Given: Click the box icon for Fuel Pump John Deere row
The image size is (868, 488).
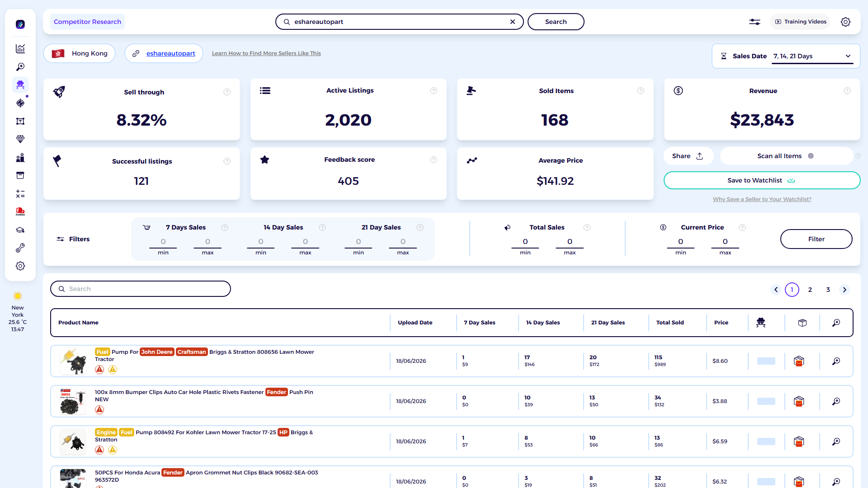Looking at the screenshot, I should point(799,361).
